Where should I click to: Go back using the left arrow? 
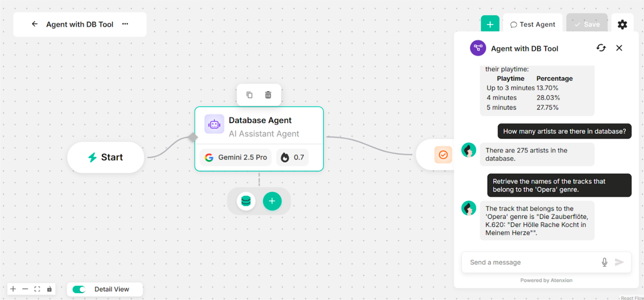35,24
